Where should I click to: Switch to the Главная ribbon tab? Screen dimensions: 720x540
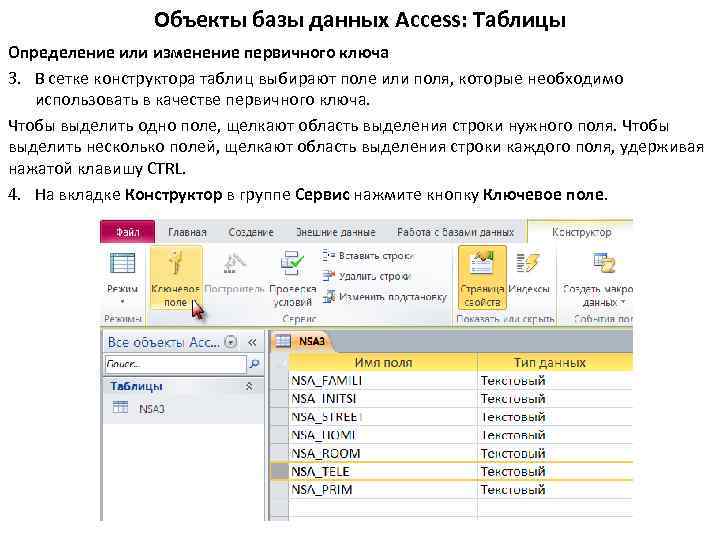pos(187,232)
